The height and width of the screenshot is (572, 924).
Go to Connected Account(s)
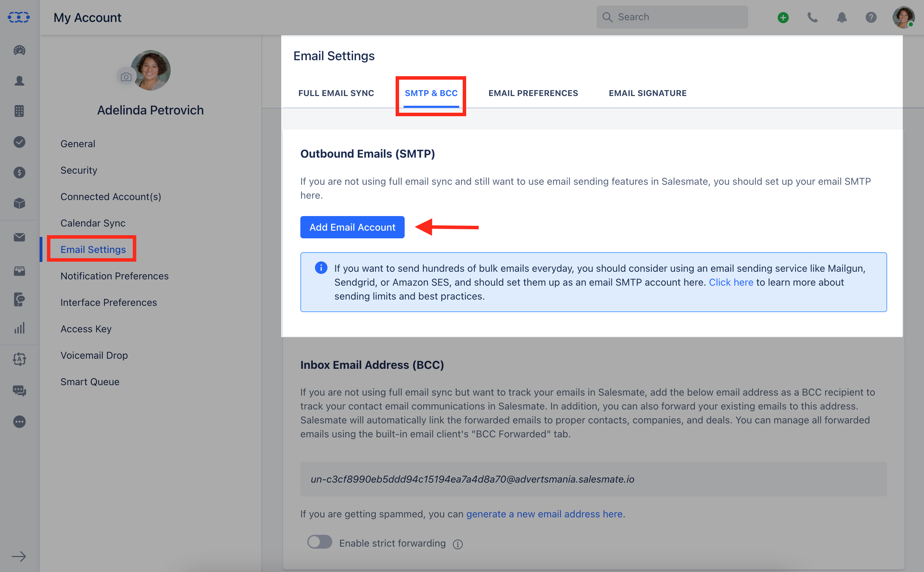click(111, 197)
